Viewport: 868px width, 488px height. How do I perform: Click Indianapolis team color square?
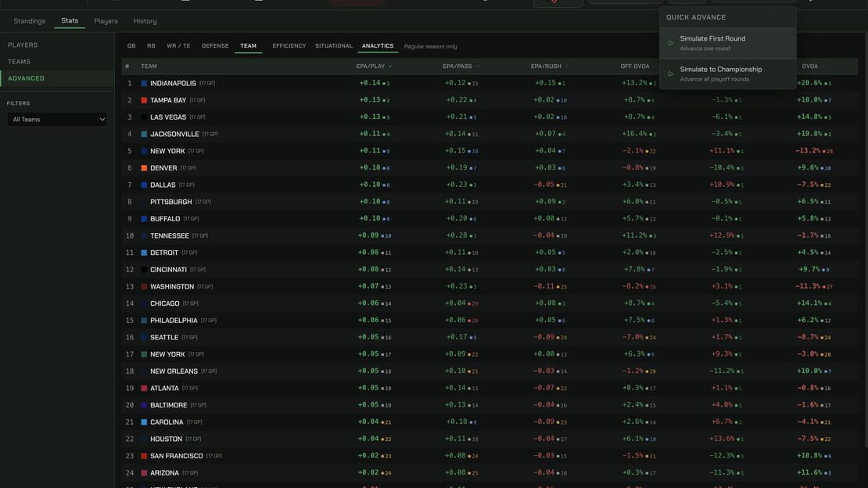(144, 84)
